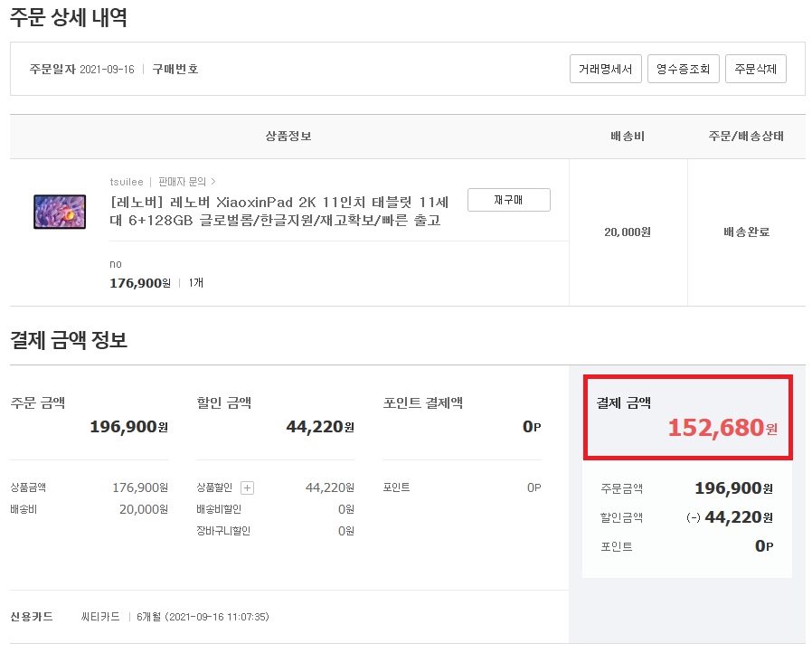Expand 상품할인 details with plus icon
Viewport: 812px width, 653px height.
248,487
